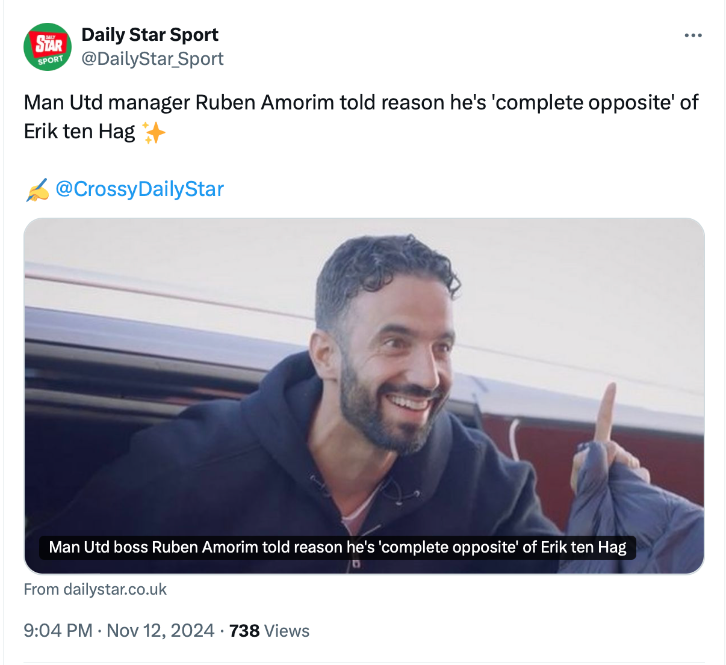Click the 'Erik ten Hag' text in the tweet

tap(78, 132)
